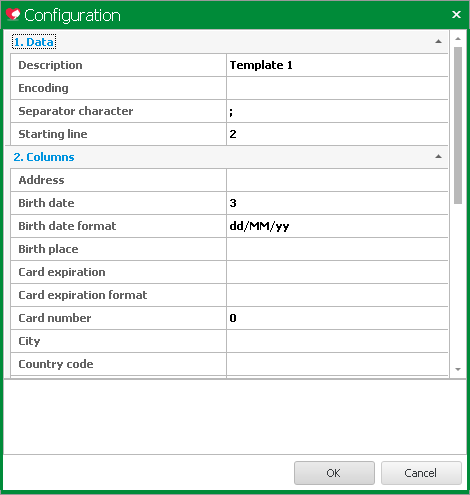Viewport: 470px width, 495px height.
Task: Click the Card number value field
Action: (x=337, y=318)
